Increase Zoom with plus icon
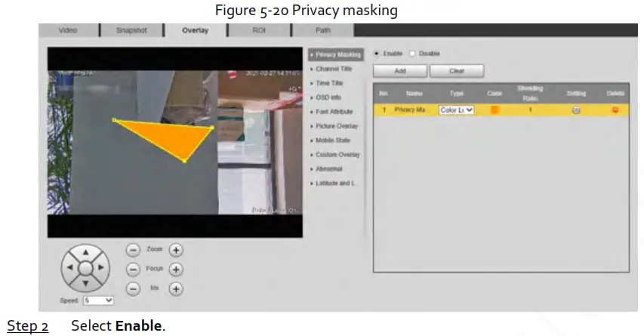This screenshot has width=644, height=336. (x=176, y=250)
